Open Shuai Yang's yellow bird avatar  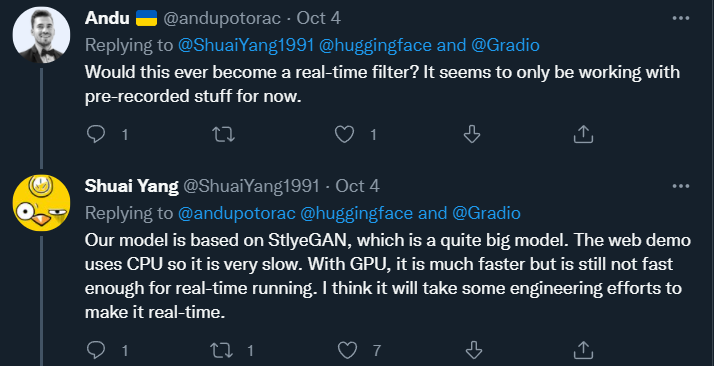pyautogui.click(x=41, y=203)
